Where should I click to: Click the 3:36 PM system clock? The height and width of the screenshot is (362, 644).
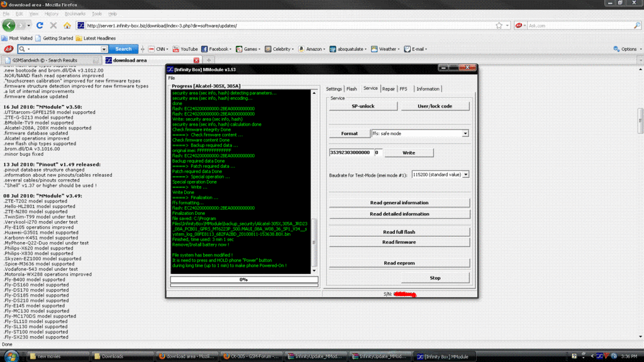[x=629, y=356]
